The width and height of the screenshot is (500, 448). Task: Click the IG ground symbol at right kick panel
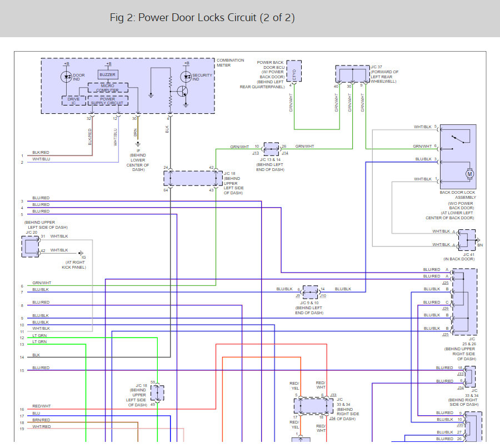tap(81, 253)
